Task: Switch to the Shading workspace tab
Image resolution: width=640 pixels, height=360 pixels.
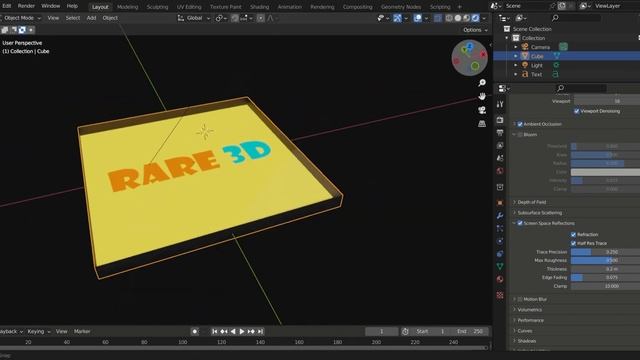Action: pyautogui.click(x=259, y=7)
